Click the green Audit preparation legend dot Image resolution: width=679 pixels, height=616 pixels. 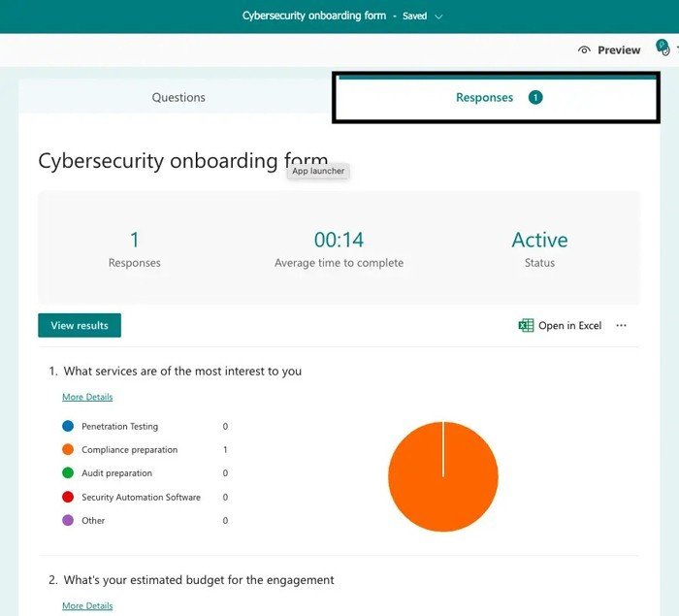68,473
